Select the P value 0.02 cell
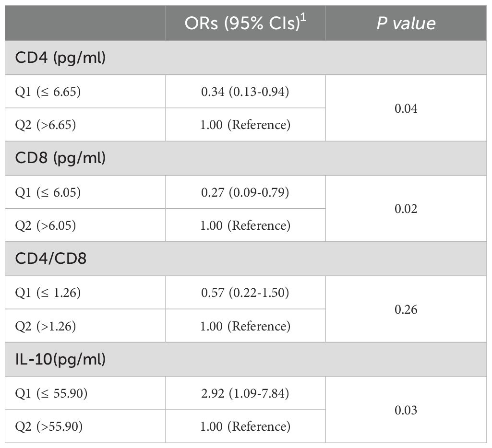 (x=406, y=209)
